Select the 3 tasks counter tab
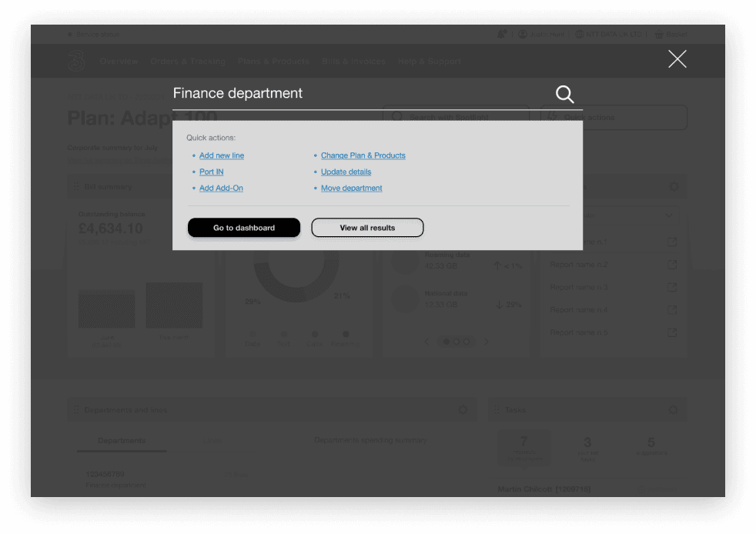Viewport: 756px width, 534px height. (587, 448)
